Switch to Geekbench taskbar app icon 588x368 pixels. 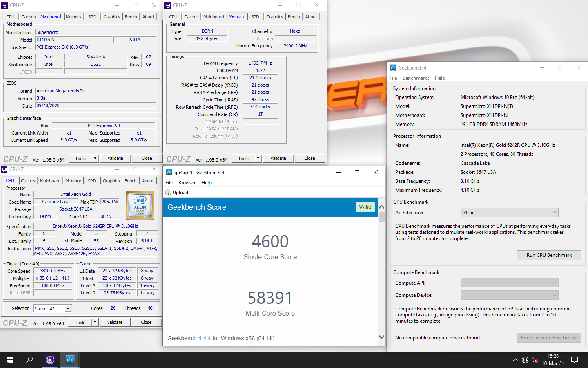click(x=70, y=360)
